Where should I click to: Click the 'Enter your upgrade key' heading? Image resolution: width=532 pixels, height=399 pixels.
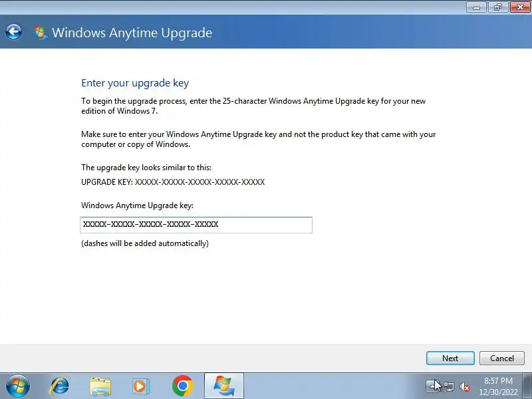click(x=135, y=83)
